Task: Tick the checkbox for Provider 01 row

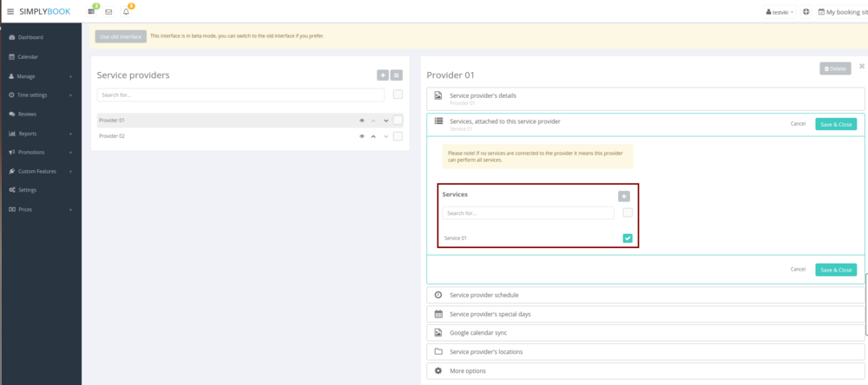Action: [398, 121]
